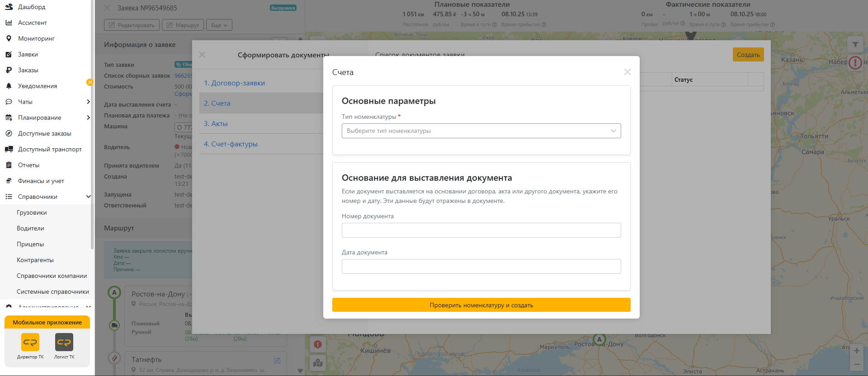The width and height of the screenshot is (868, 376).
Task: Open the Еще dropdown button
Action: click(x=219, y=25)
